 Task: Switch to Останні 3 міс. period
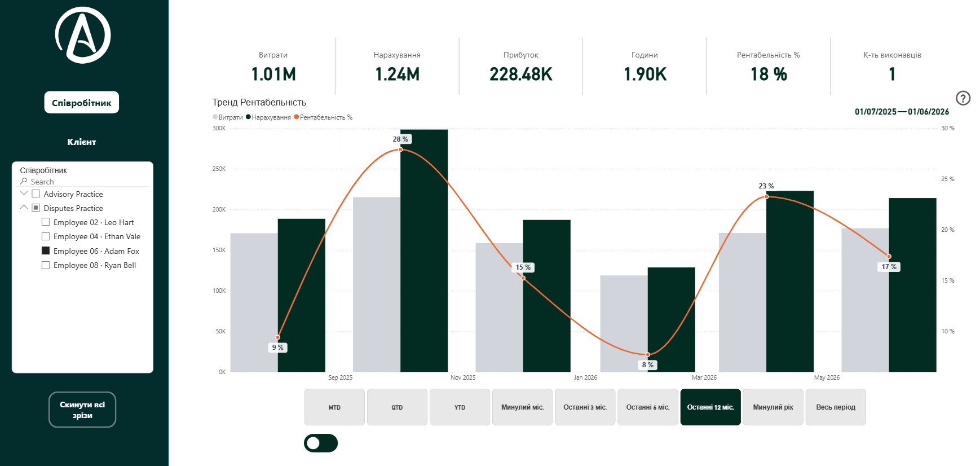pyautogui.click(x=585, y=407)
